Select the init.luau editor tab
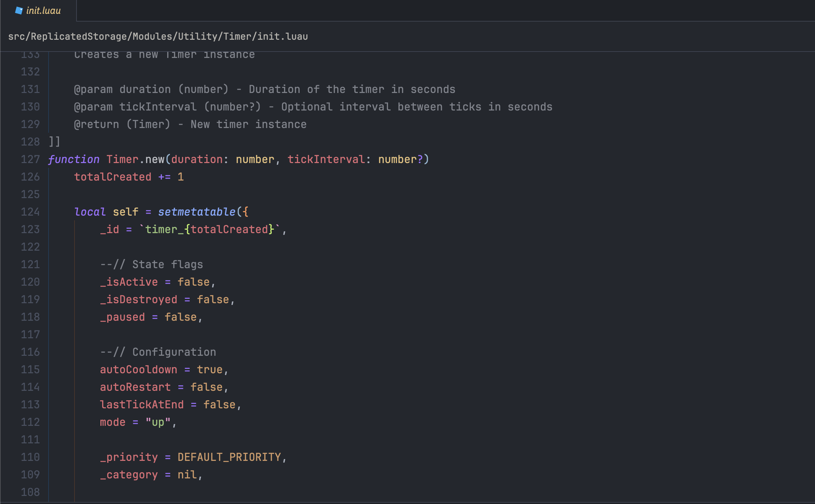Viewport: 815px width, 504px height. click(x=38, y=10)
